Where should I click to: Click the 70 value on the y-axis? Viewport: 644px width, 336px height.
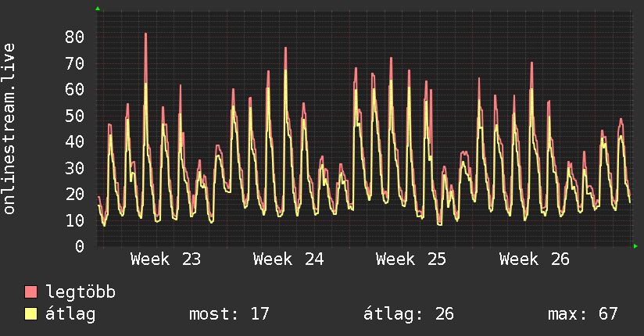[74, 63]
